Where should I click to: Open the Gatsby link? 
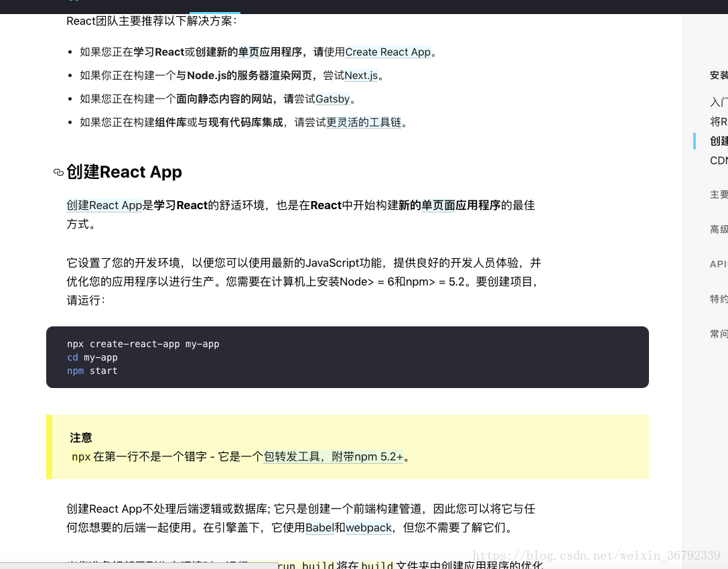[x=332, y=99]
